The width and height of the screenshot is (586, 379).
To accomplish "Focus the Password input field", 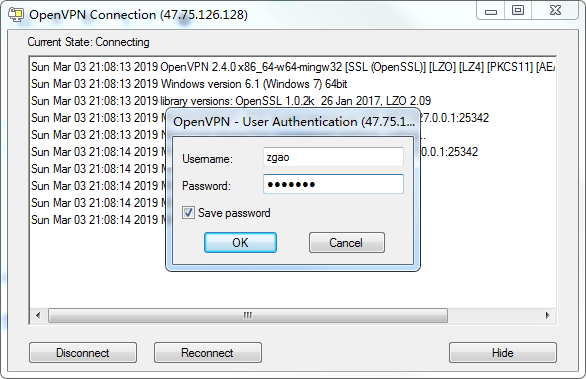I will (x=333, y=184).
